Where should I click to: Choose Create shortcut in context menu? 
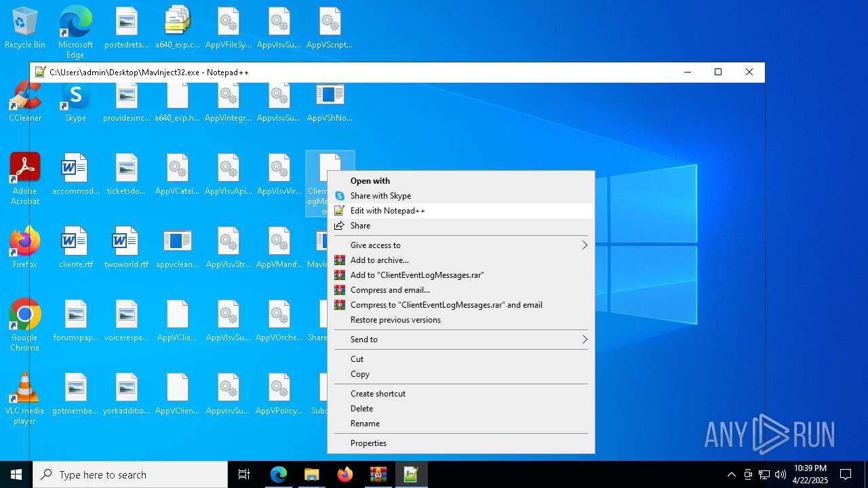pos(461,394)
